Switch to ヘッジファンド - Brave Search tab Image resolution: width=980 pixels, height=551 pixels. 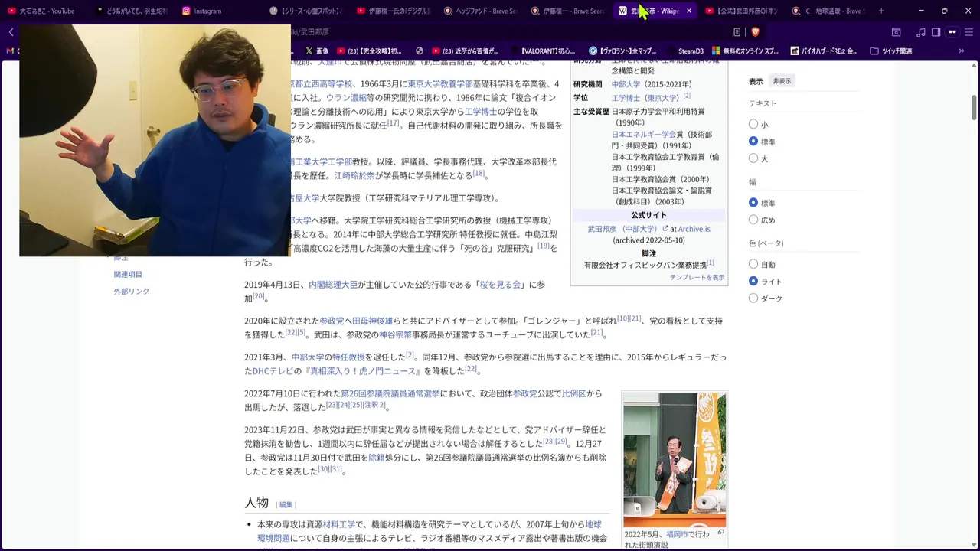[x=482, y=11]
